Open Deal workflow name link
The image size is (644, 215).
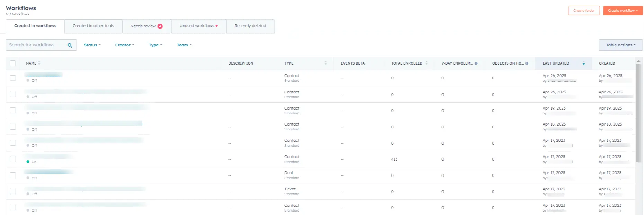(48, 172)
